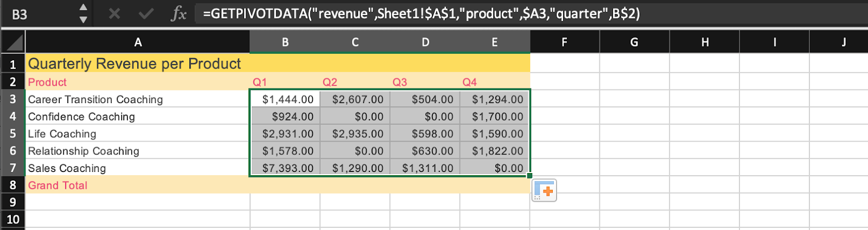The height and width of the screenshot is (230, 868).
Task: Click inside the GETPIVOTDATA formula bar
Action: tap(488, 14)
